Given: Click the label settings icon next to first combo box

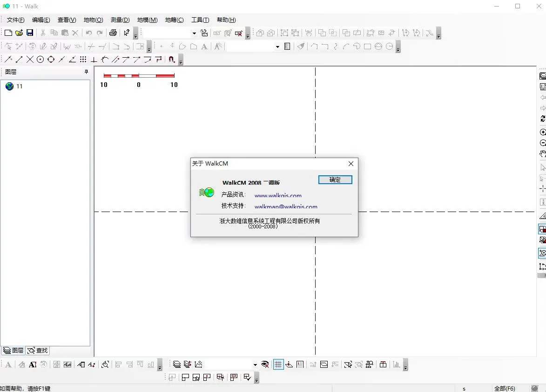Looking at the screenshot, I should (x=204, y=33).
